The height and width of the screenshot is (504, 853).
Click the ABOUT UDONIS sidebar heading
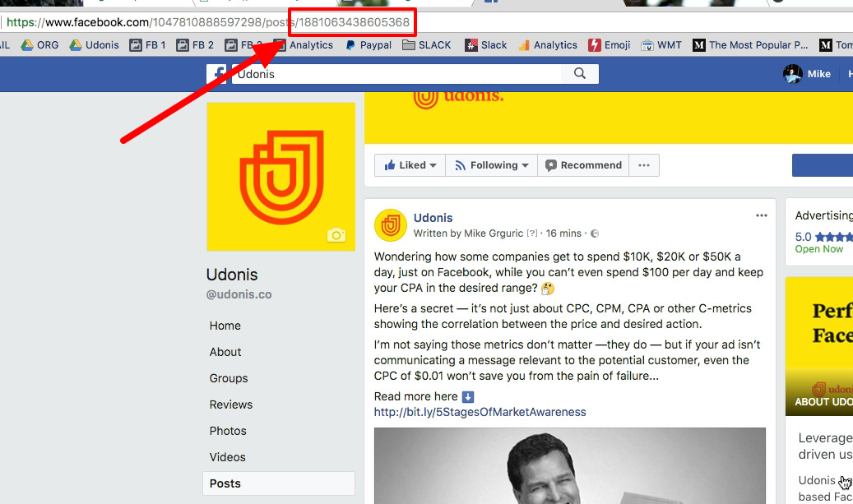[x=823, y=402]
